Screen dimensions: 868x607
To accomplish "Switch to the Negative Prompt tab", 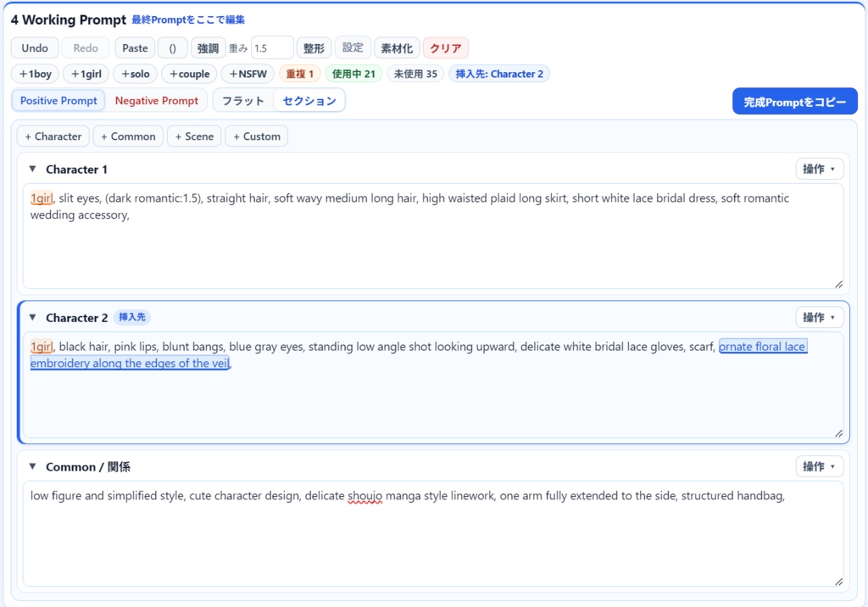I will (157, 101).
